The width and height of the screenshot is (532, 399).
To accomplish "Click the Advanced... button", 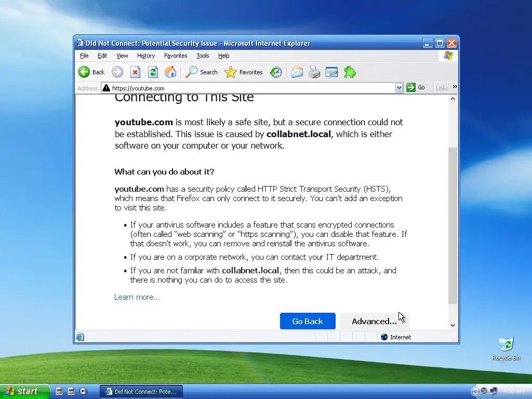I will pyautogui.click(x=374, y=321).
